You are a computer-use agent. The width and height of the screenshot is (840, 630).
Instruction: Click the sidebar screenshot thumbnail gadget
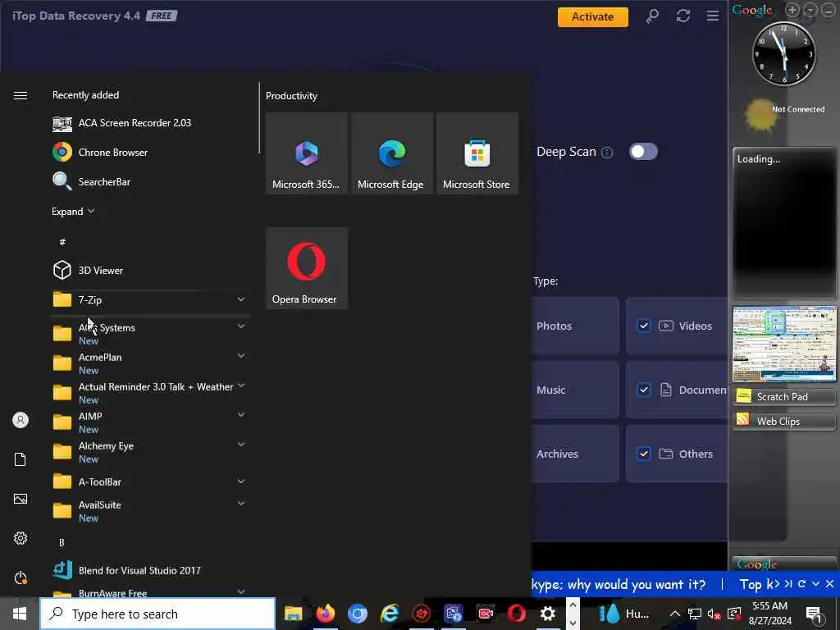tap(784, 344)
